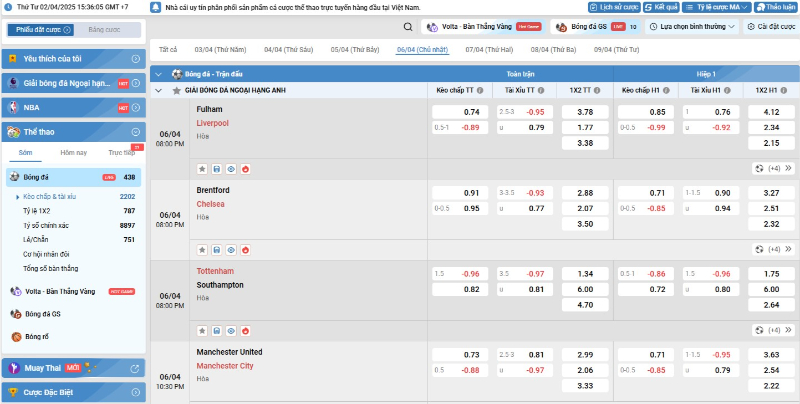The height and width of the screenshot is (404, 800).
Task: Select the Tất cả date tab
Action: pyautogui.click(x=168, y=49)
